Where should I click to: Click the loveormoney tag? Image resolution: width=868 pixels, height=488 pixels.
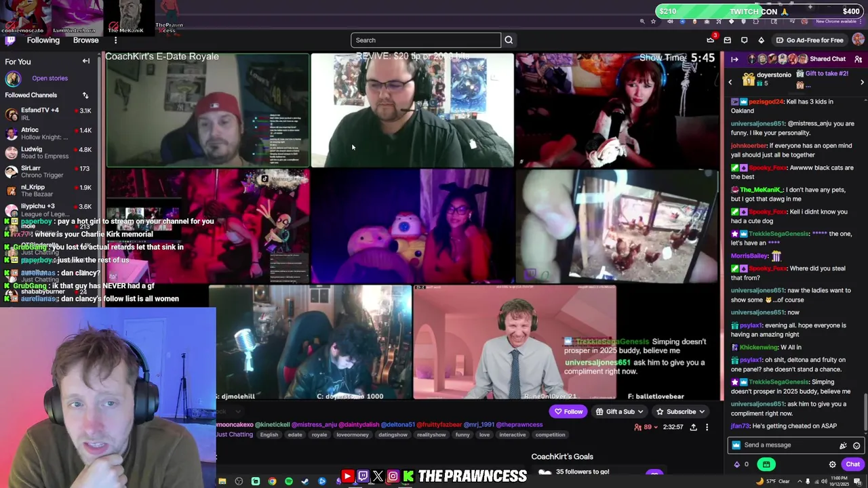point(353,434)
